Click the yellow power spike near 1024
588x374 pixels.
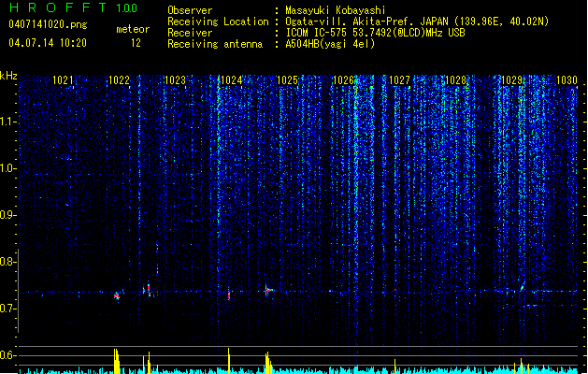click(x=229, y=361)
